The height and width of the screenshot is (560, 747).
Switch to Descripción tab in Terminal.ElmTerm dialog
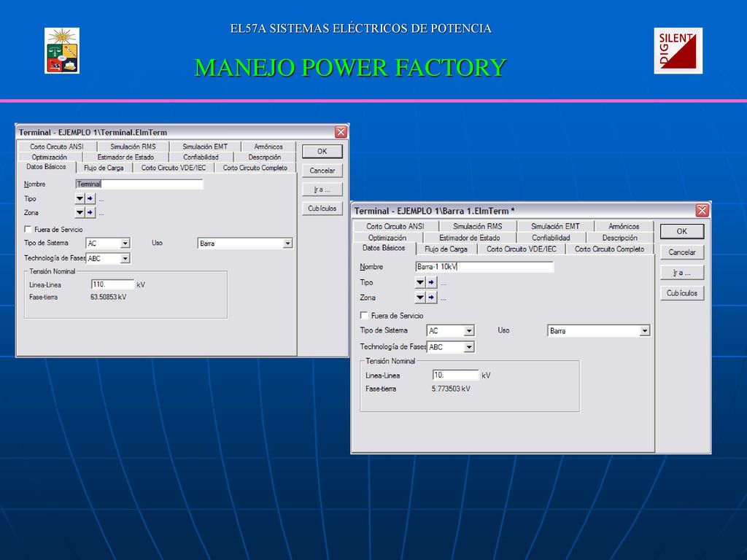264,157
